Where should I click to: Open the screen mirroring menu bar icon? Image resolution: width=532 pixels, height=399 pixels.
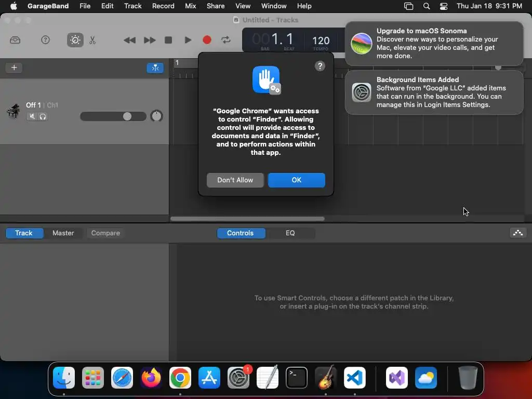click(x=408, y=6)
